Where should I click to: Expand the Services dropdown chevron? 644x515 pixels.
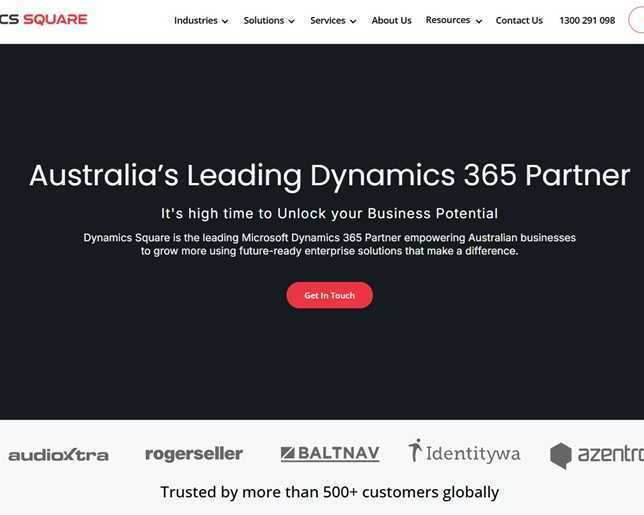tap(353, 21)
